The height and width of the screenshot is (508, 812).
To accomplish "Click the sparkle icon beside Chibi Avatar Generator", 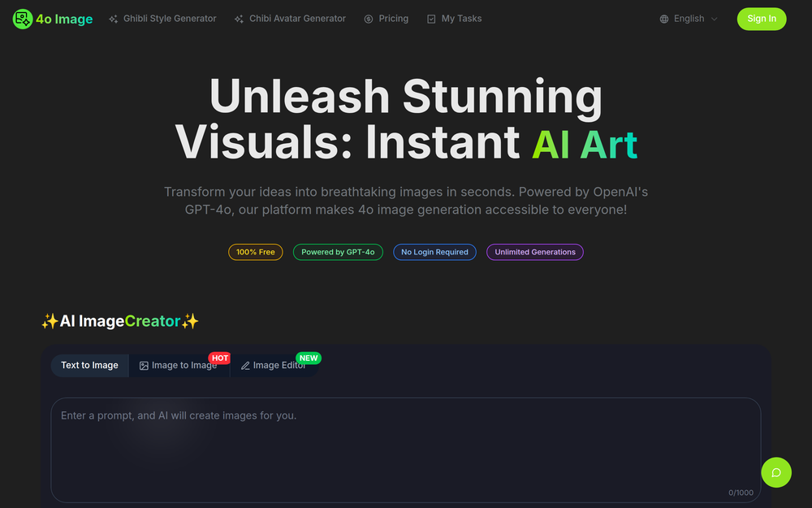I will (239, 20).
